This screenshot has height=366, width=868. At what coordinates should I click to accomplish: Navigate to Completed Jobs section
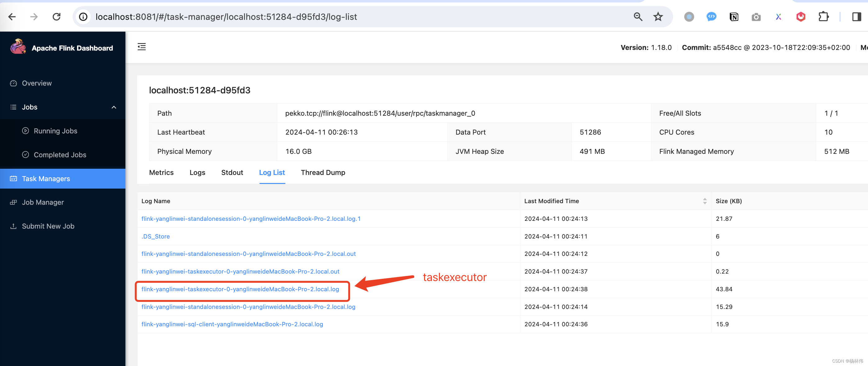pos(60,154)
